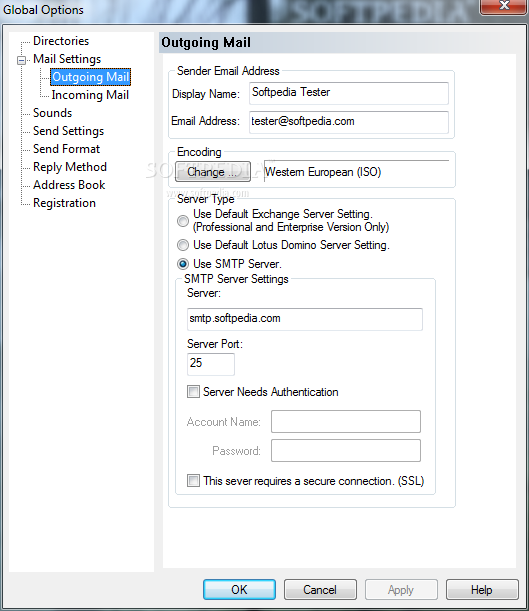
Task: Open the Send Format page
Action: pos(67,149)
